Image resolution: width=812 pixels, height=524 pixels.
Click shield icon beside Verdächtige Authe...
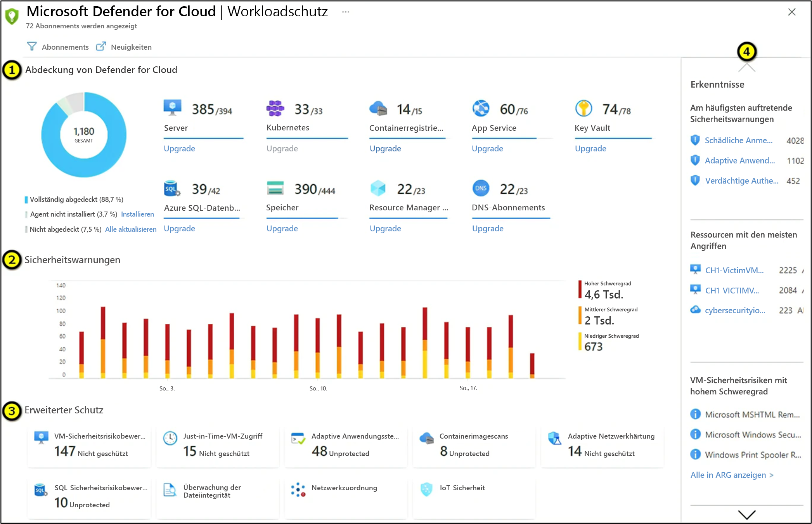(x=695, y=180)
